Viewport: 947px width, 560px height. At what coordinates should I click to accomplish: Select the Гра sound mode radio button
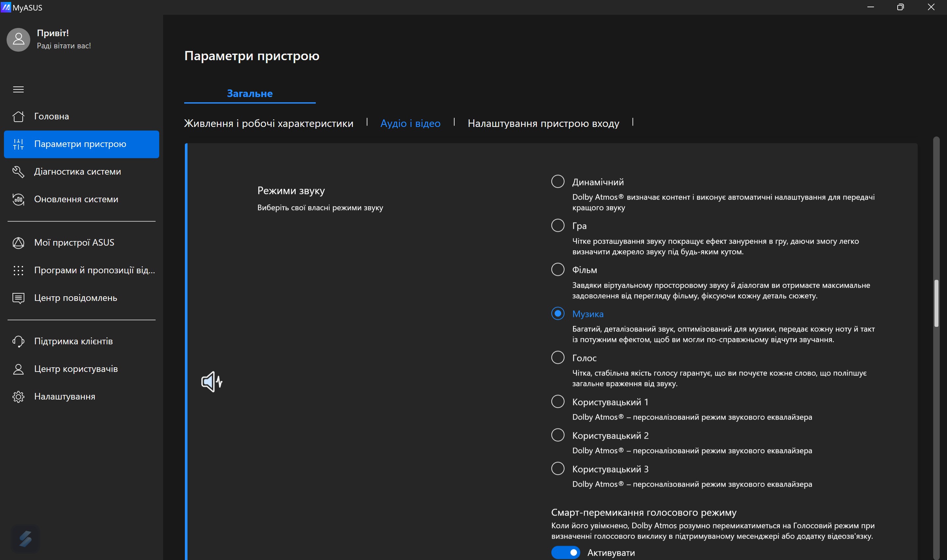pyautogui.click(x=558, y=226)
